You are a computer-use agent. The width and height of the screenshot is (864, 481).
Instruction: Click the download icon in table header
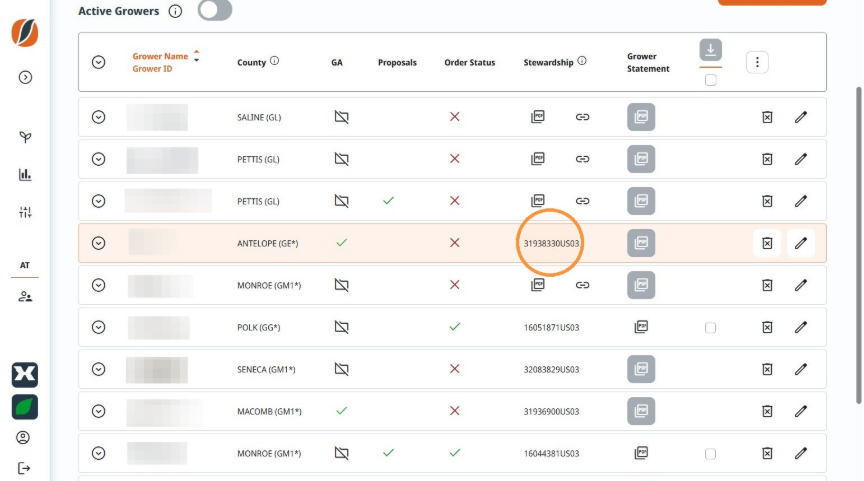(x=710, y=50)
